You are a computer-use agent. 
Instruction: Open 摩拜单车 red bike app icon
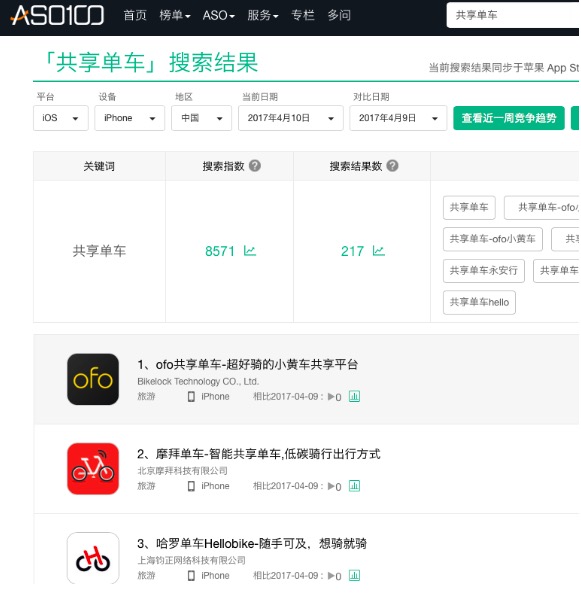click(93, 469)
